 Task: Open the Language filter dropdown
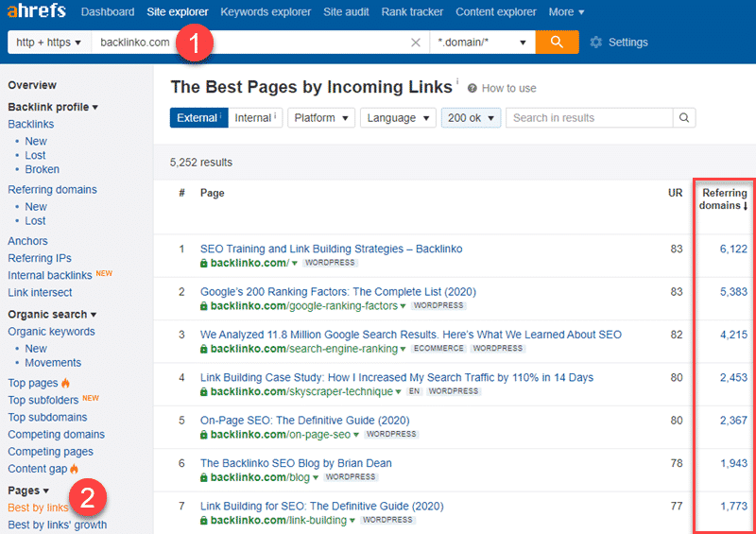coord(397,118)
